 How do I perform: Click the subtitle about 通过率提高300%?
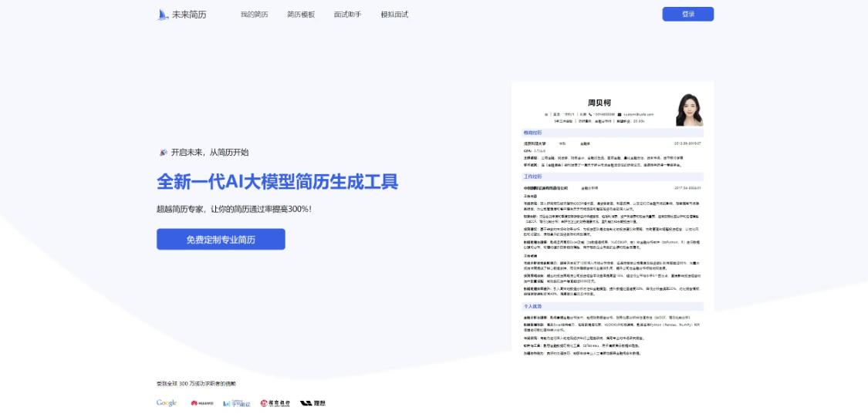click(234, 209)
